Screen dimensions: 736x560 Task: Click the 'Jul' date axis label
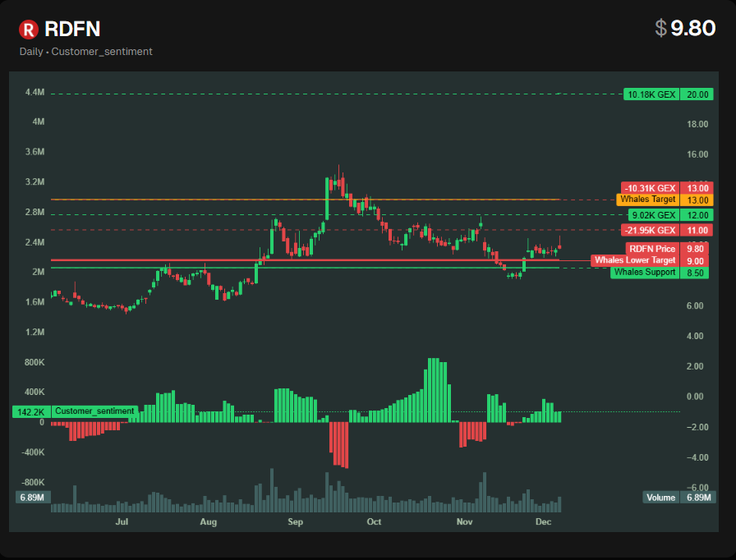tap(122, 521)
